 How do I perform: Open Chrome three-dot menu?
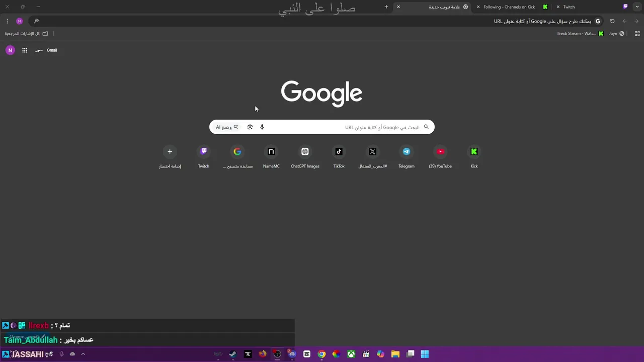[7, 21]
